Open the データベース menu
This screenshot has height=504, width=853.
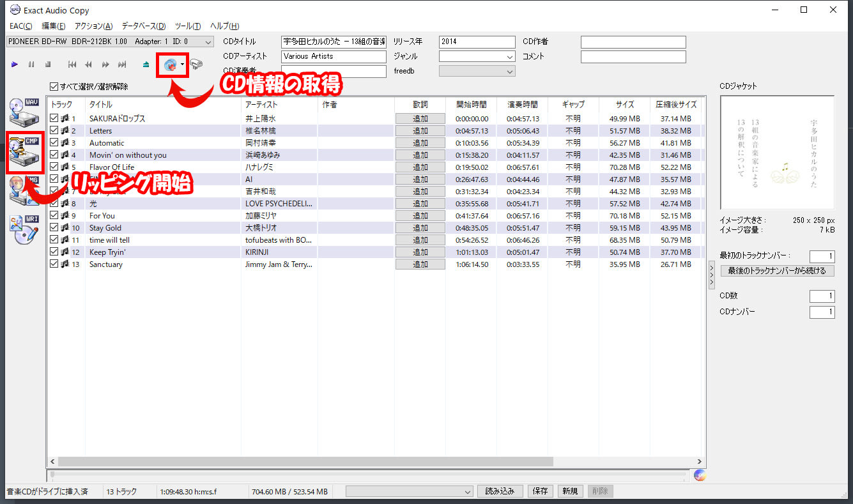tap(144, 26)
